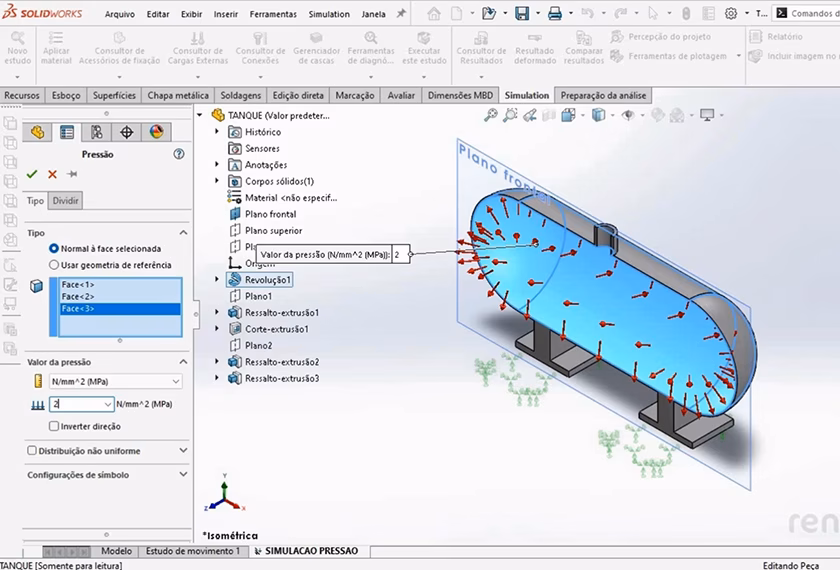Check Distribuição não uniforme

tap(32, 451)
